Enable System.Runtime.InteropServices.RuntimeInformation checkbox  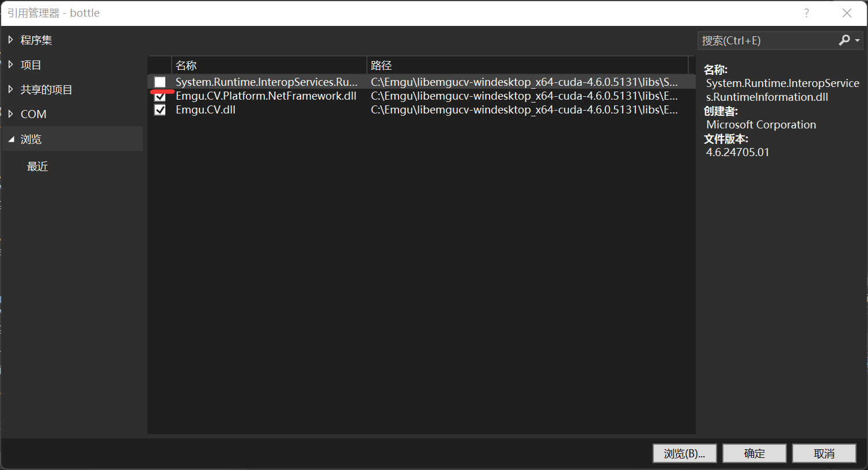coord(160,82)
